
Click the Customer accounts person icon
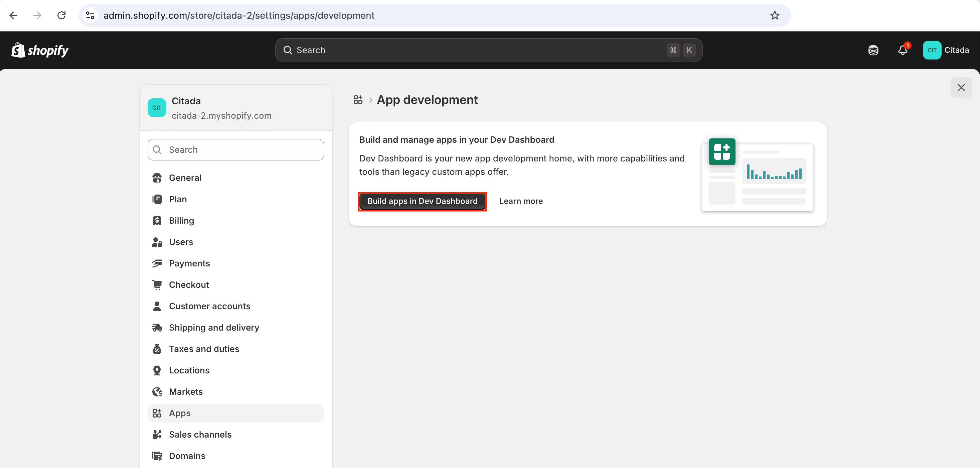click(157, 306)
